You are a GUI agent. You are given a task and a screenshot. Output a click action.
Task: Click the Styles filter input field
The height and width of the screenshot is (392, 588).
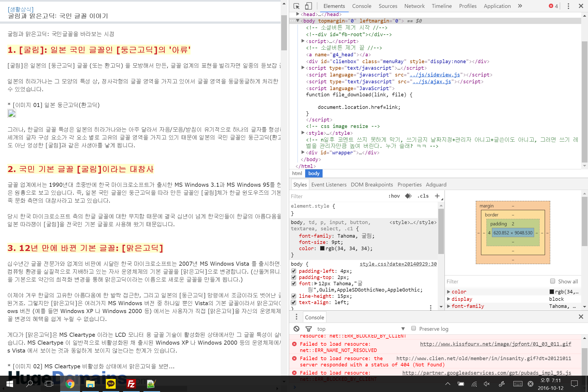(x=338, y=196)
